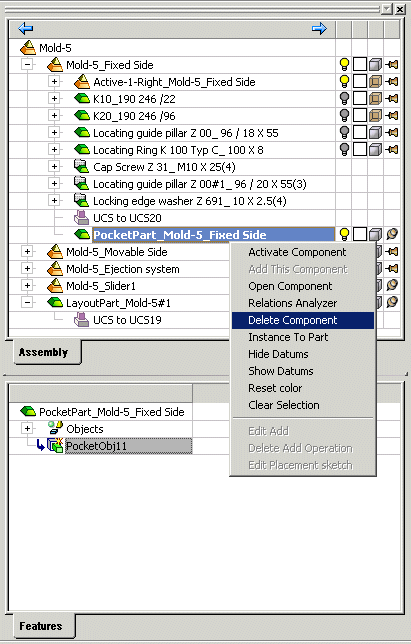Check the empty box beside Locating Ring K 100
This screenshot has height=644, width=411.
click(360, 150)
